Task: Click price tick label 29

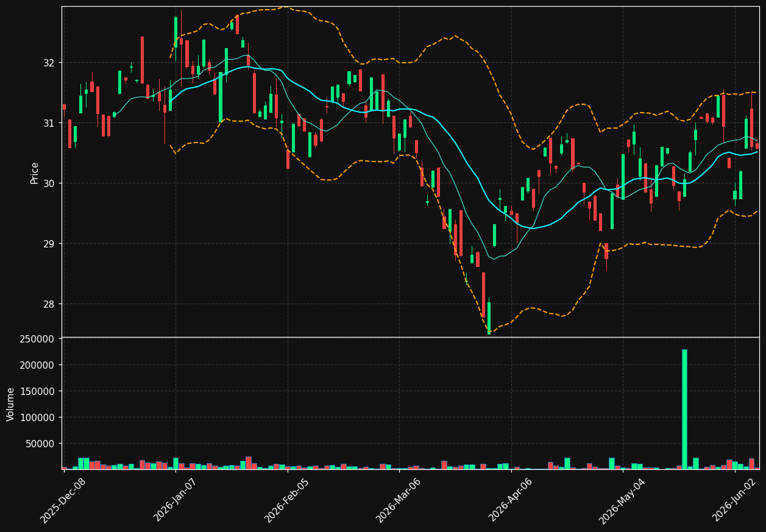Action: [x=49, y=244]
